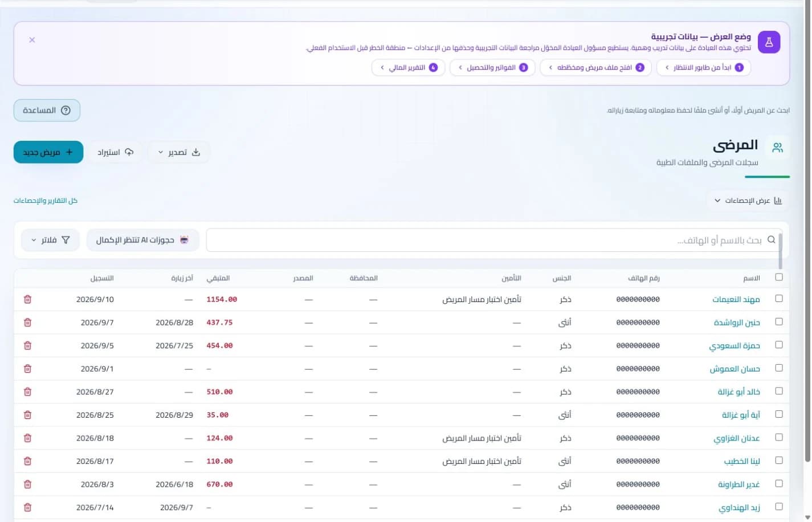Delete خالد أبو غزالة via trash icon
Image resolution: width=812 pixels, height=522 pixels.
point(27,392)
